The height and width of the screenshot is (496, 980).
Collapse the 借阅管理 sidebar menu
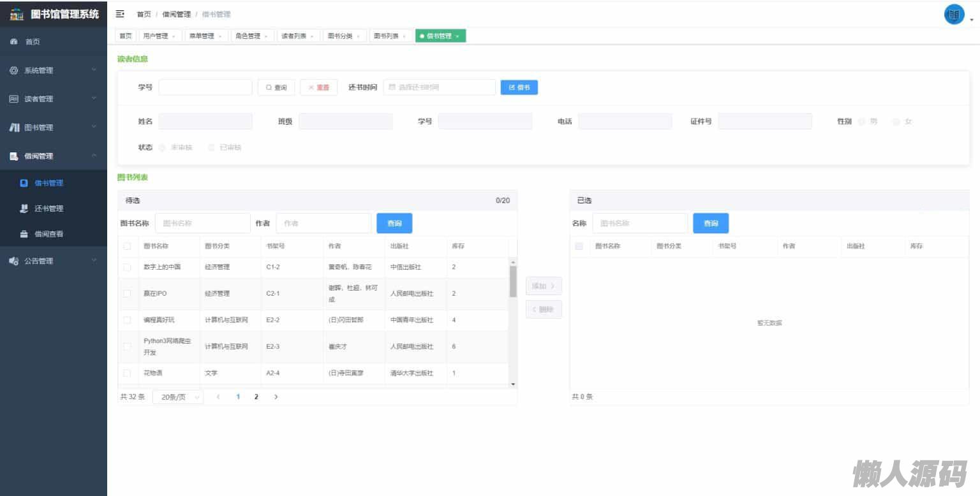[x=54, y=156]
